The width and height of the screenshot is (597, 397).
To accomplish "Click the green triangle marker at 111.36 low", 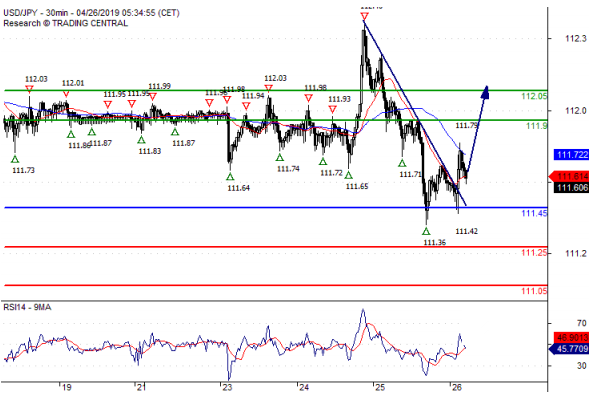I will (x=426, y=231).
